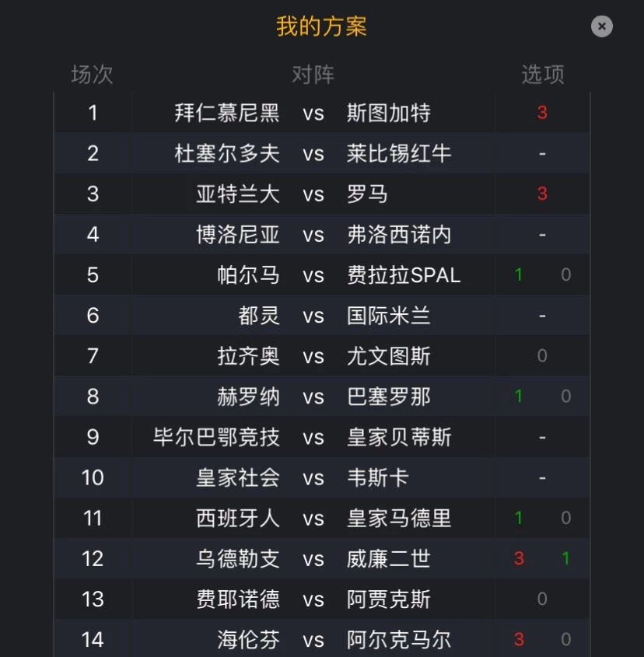
Task: Click the 对阵 column header
Action: pyautogui.click(x=313, y=75)
